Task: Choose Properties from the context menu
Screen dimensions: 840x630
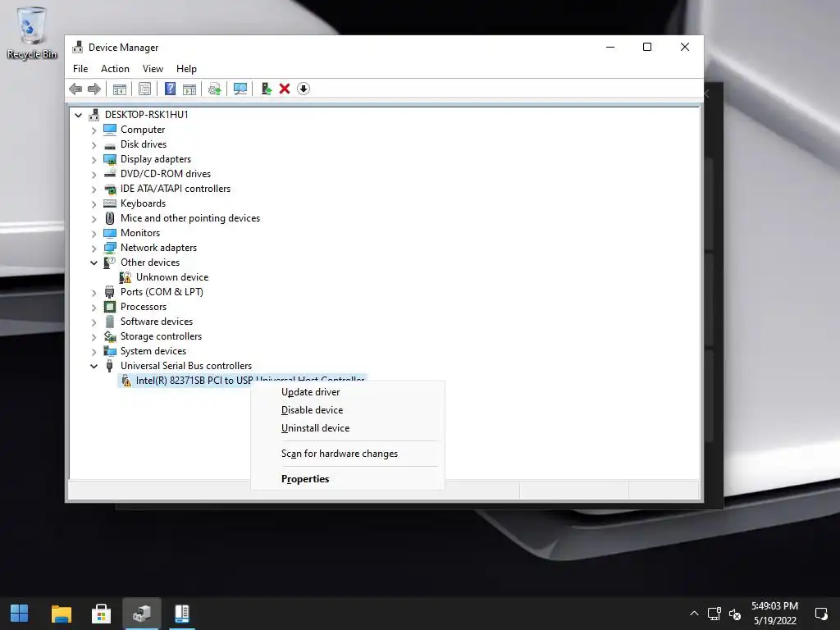Action: pos(348,479)
